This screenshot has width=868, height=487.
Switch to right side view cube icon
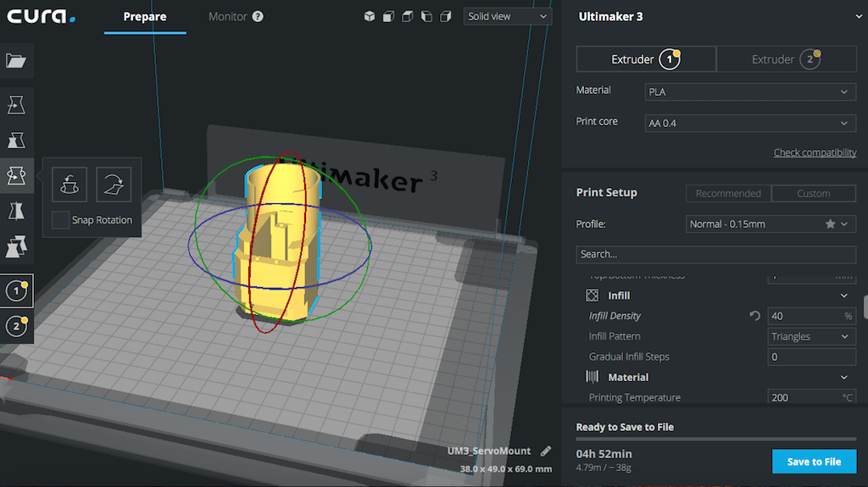coord(446,17)
